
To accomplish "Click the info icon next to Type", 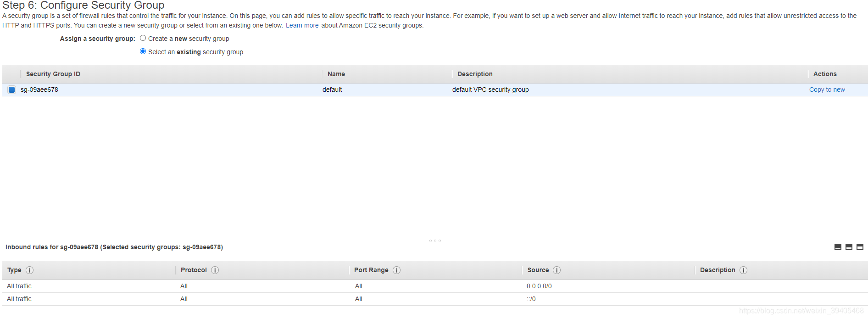I will [x=29, y=270].
